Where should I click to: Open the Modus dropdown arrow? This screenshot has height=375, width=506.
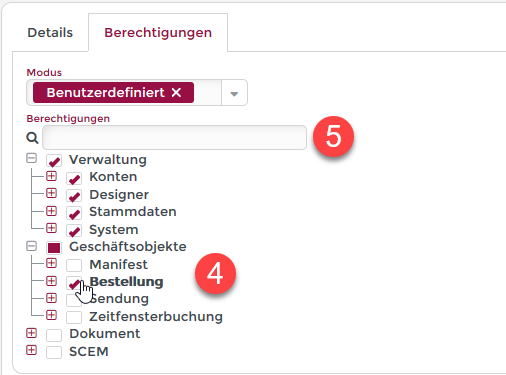[234, 93]
